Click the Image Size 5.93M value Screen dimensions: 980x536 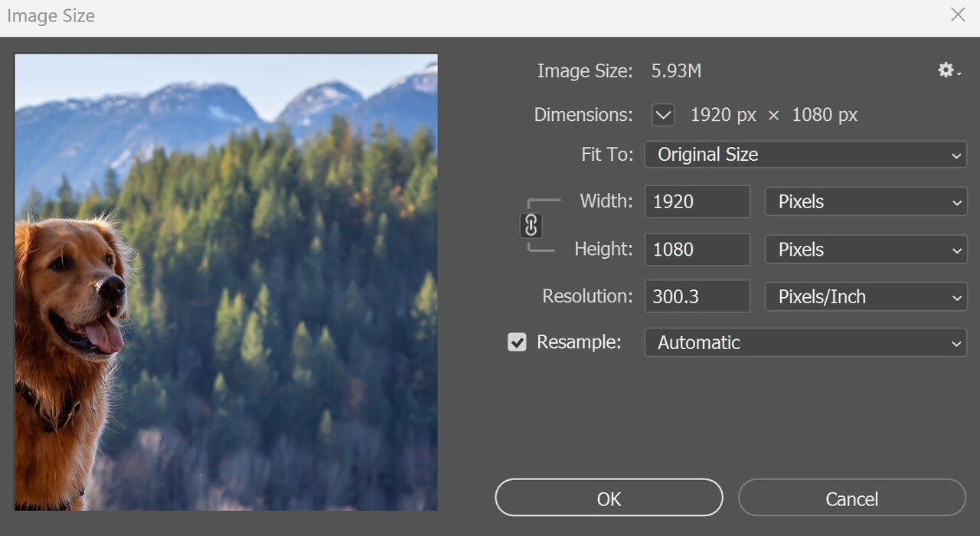pos(676,71)
